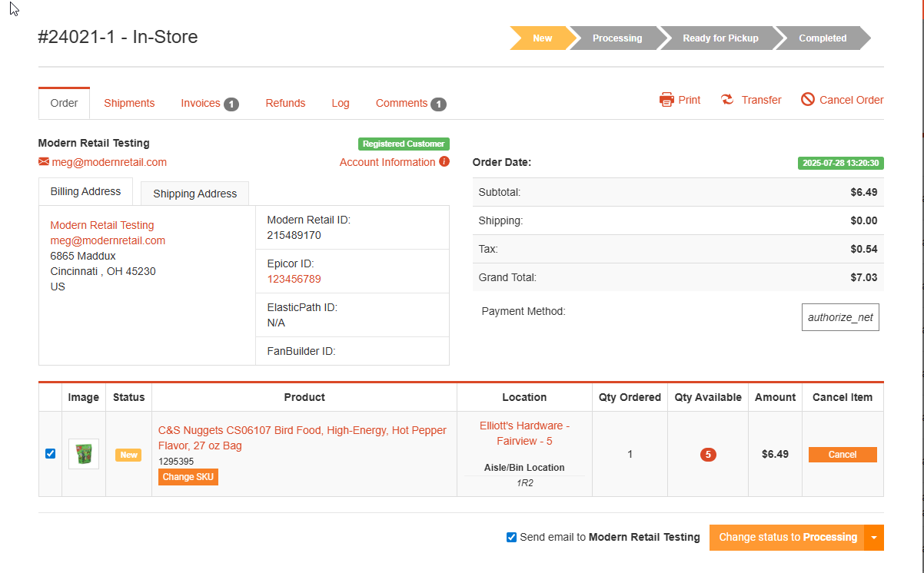
Task: Click the Cancel Order prohibited icon
Action: pyautogui.click(x=807, y=99)
